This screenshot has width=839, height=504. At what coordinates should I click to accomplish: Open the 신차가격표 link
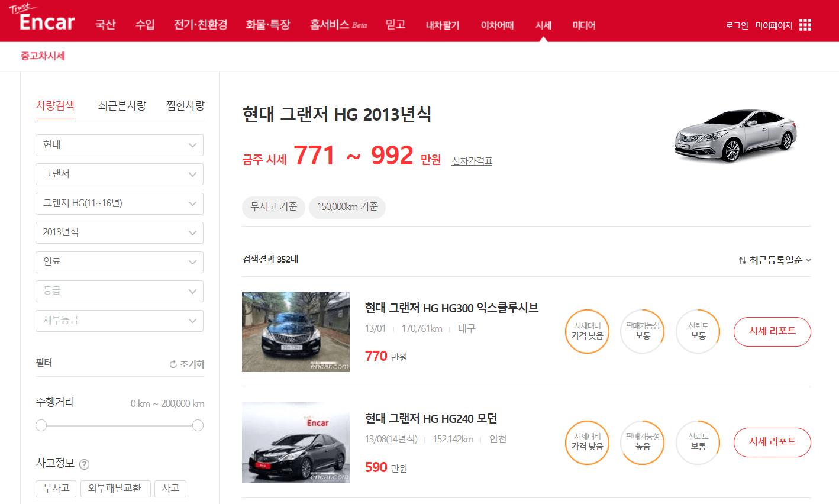(x=472, y=160)
